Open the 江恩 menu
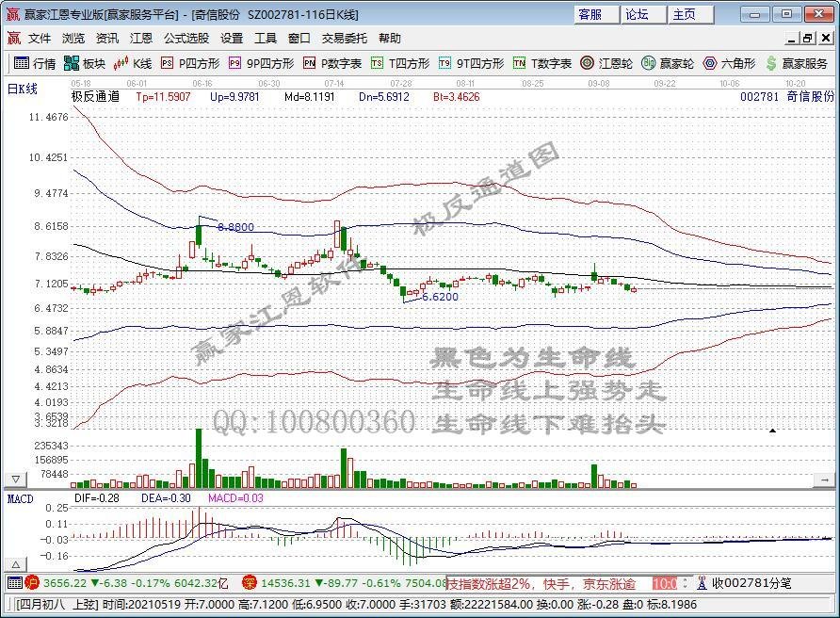 point(141,38)
